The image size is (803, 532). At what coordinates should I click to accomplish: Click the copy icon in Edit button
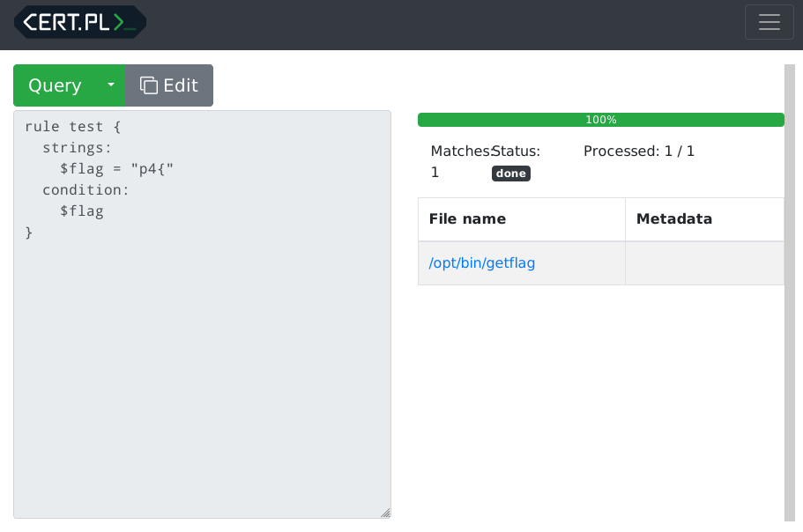point(149,85)
